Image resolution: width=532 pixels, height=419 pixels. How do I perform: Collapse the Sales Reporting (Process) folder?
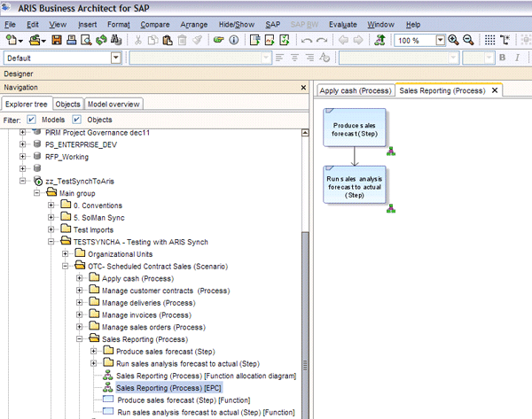[x=80, y=339]
